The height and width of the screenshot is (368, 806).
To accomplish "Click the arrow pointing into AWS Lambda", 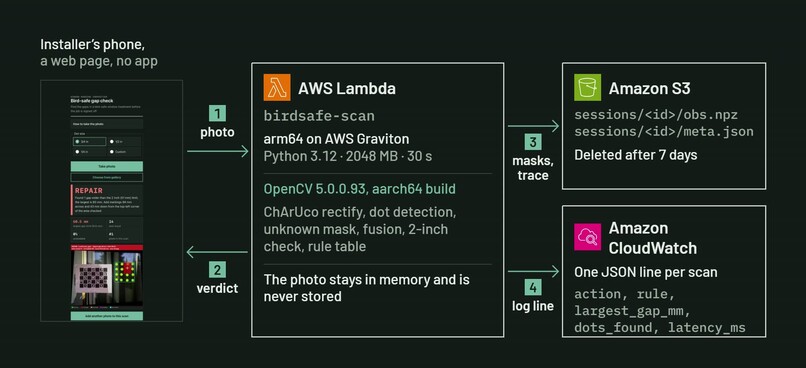I will point(217,152).
